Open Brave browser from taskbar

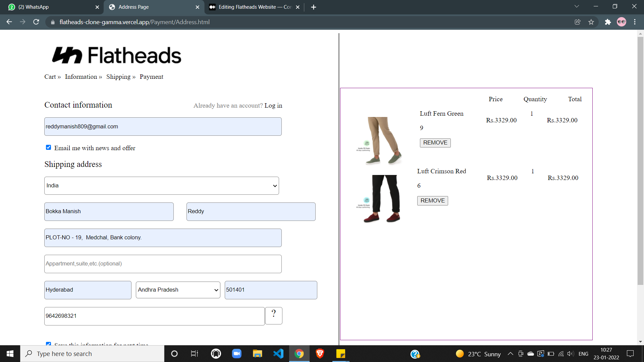320,354
